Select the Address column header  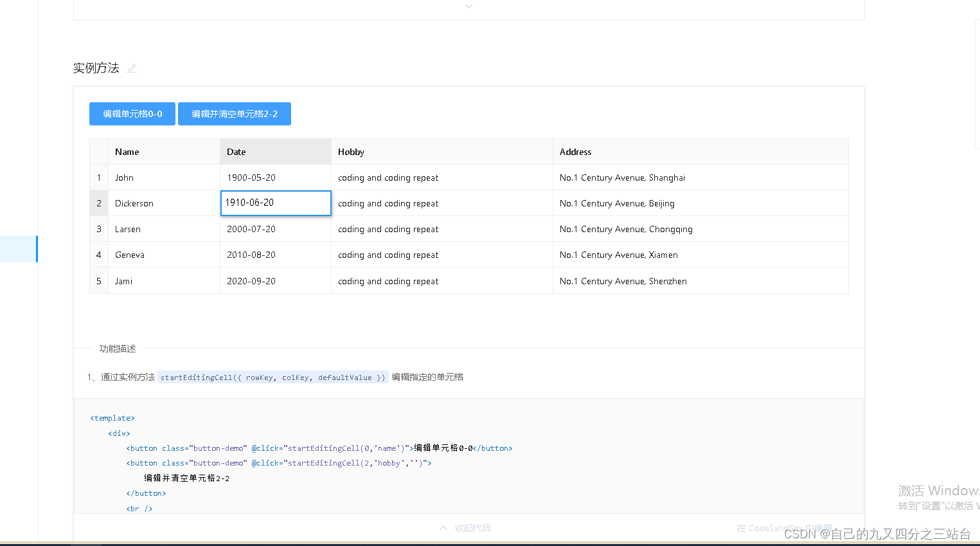[700, 152]
